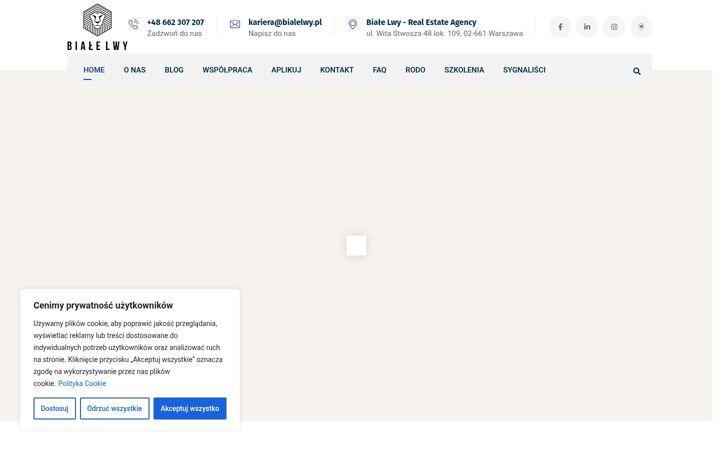The height and width of the screenshot is (450, 720).
Task: Click the Dostosuj cookie button
Action: click(55, 409)
